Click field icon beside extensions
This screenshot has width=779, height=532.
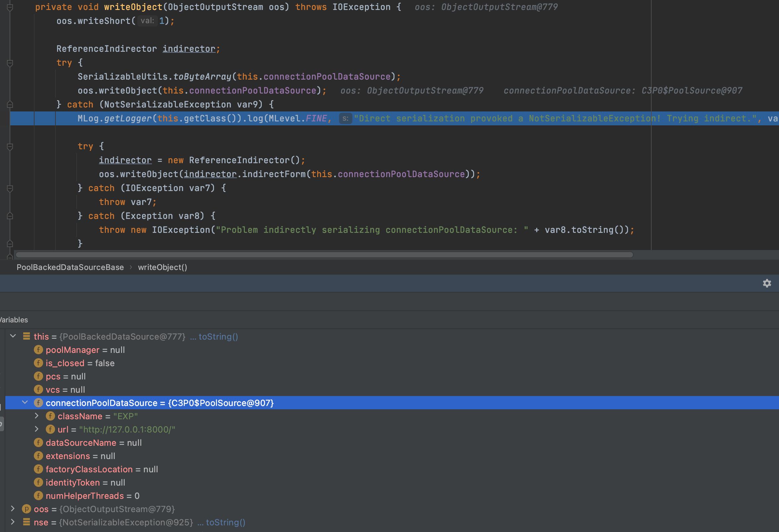click(38, 456)
